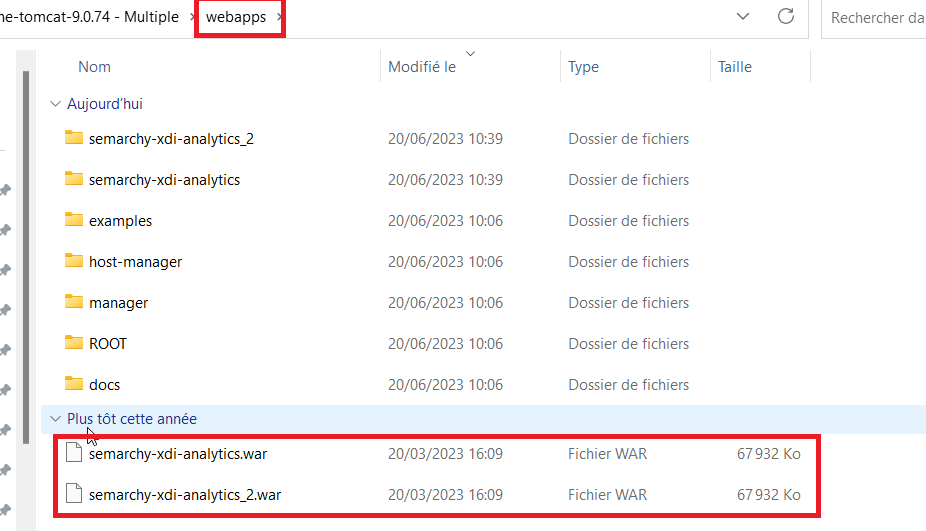Open the chevron before webapps breadcrumb
The height and width of the screenshot is (531, 926).
pyautogui.click(x=193, y=17)
